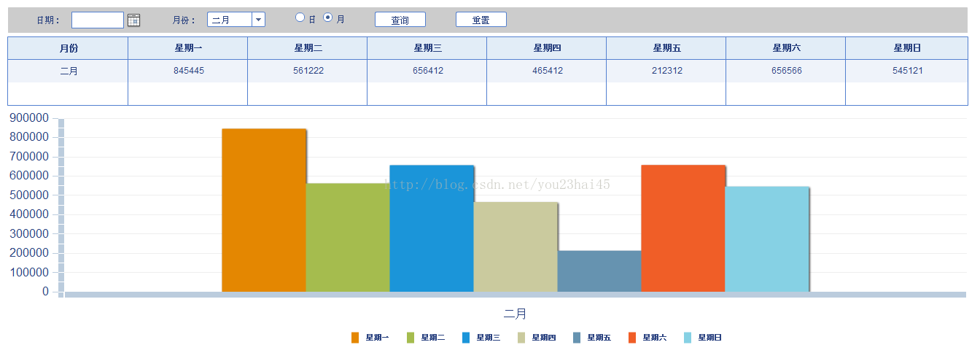Viewport: 980px width, 353px height.
Task: Click the 星期四 column header
Action: 547,48
